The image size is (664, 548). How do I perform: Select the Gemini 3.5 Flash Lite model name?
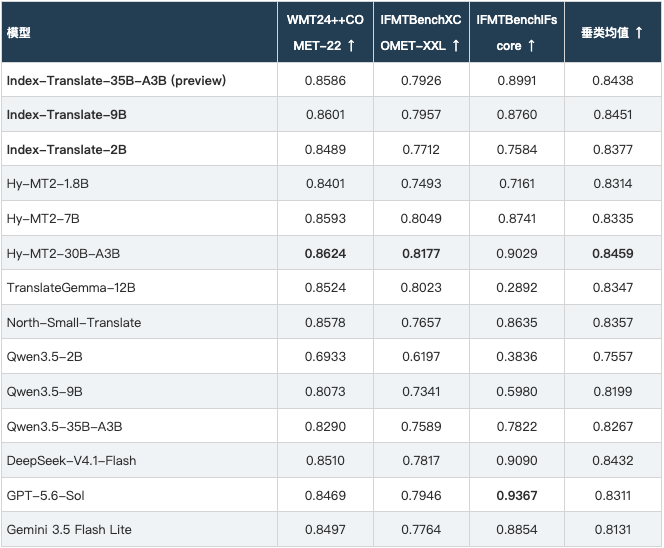pyautogui.click(x=69, y=529)
